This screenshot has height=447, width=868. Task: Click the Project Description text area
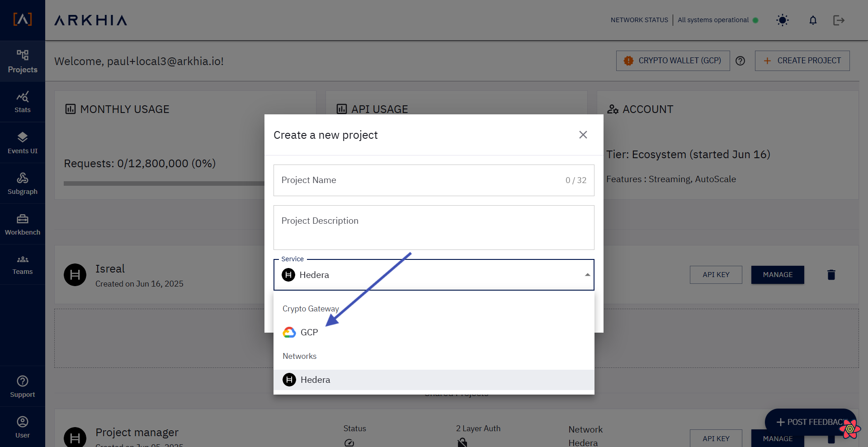(x=434, y=227)
